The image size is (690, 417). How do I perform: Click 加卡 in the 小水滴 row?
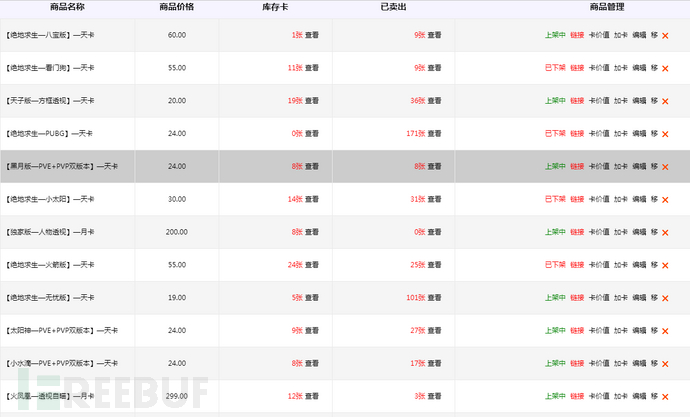[x=621, y=363]
